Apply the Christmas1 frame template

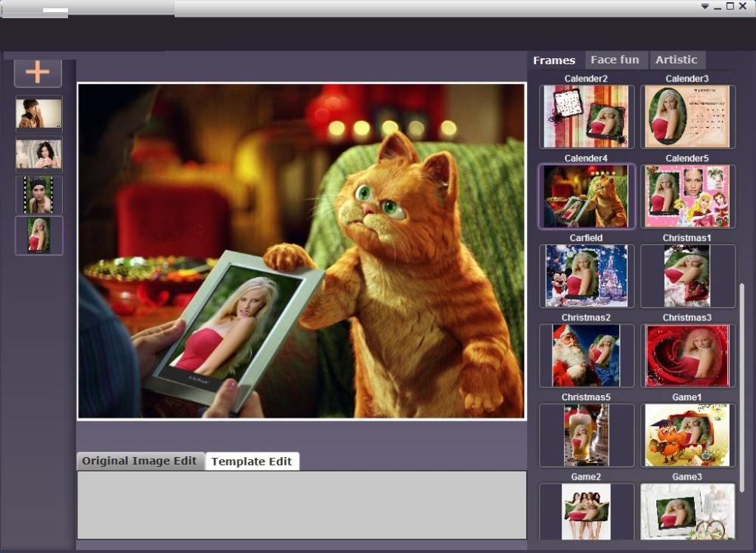[687, 276]
